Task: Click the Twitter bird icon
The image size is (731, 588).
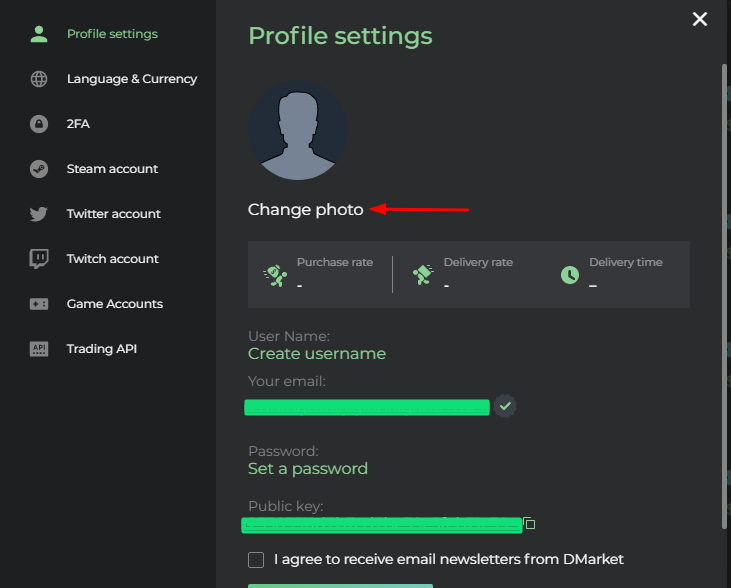Action: (39, 214)
